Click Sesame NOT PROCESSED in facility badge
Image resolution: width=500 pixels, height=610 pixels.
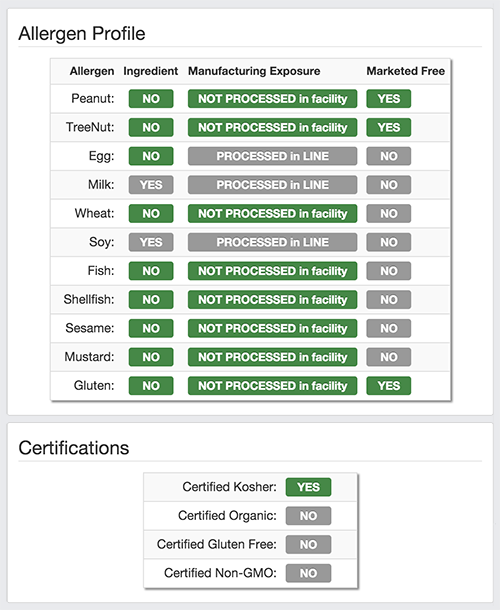272,328
